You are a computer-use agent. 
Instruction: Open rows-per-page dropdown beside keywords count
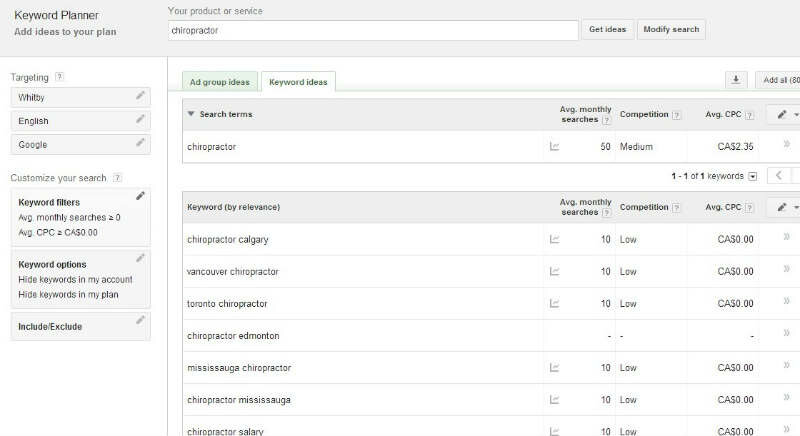[x=753, y=176]
